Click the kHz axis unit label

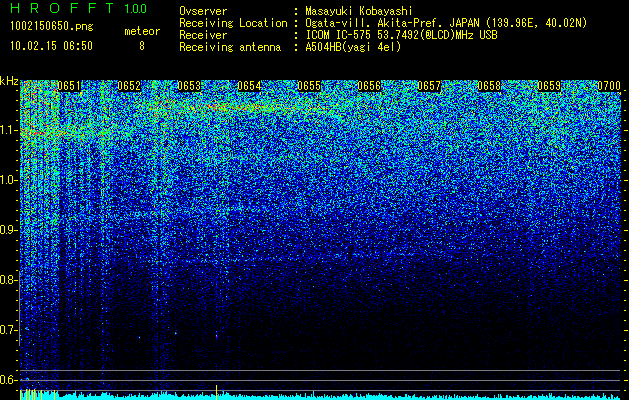coord(9,81)
